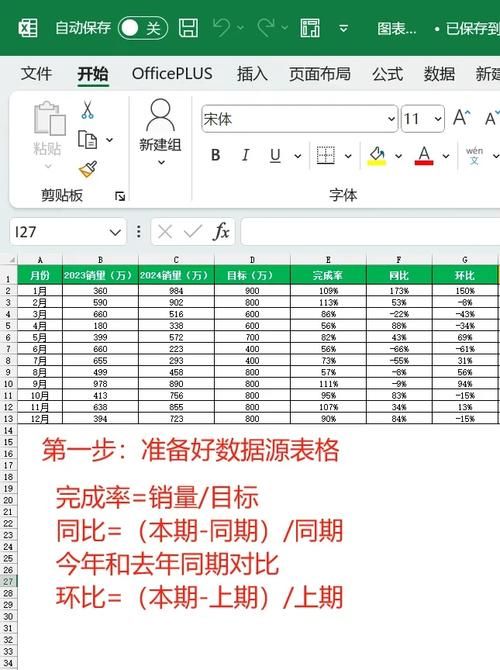The width and height of the screenshot is (500, 670).
Task: Switch to the 公式 tab
Action: pyautogui.click(x=387, y=74)
